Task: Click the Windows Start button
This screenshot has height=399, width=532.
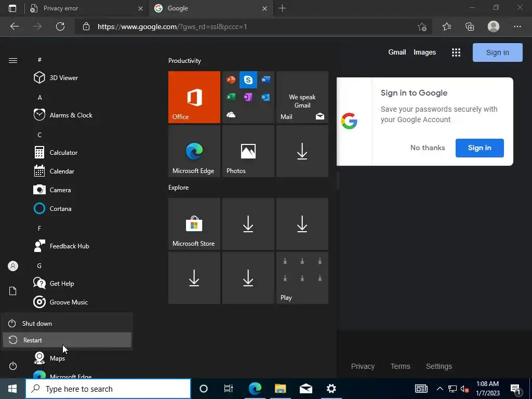Action: coord(12,389)
